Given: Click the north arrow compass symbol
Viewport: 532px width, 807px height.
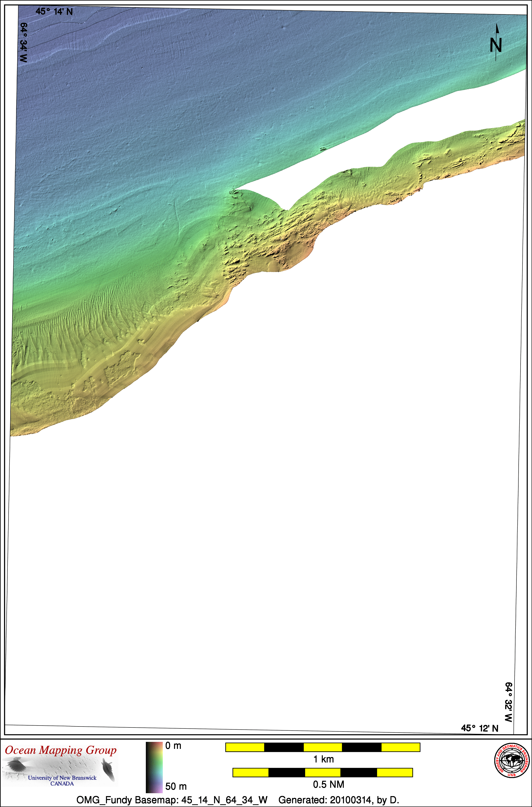Looking at the screenshot, I should click(496, 43).
